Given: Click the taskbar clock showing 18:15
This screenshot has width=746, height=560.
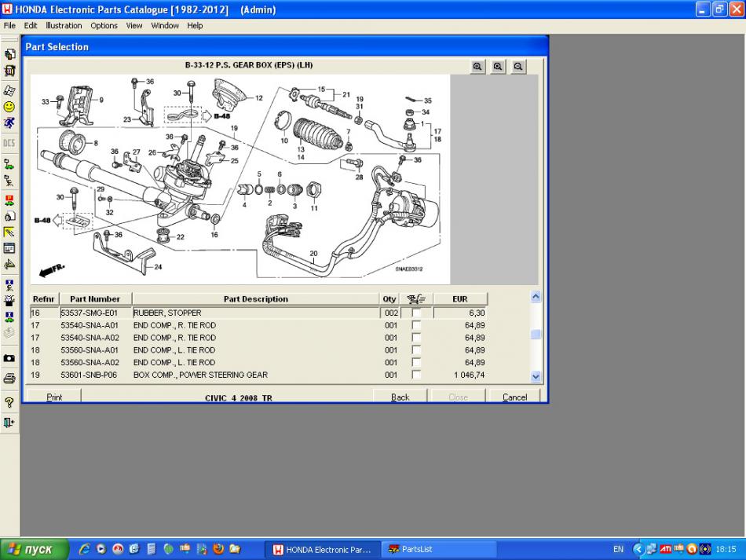Looking at the screenshot, I should click(726, 550).
